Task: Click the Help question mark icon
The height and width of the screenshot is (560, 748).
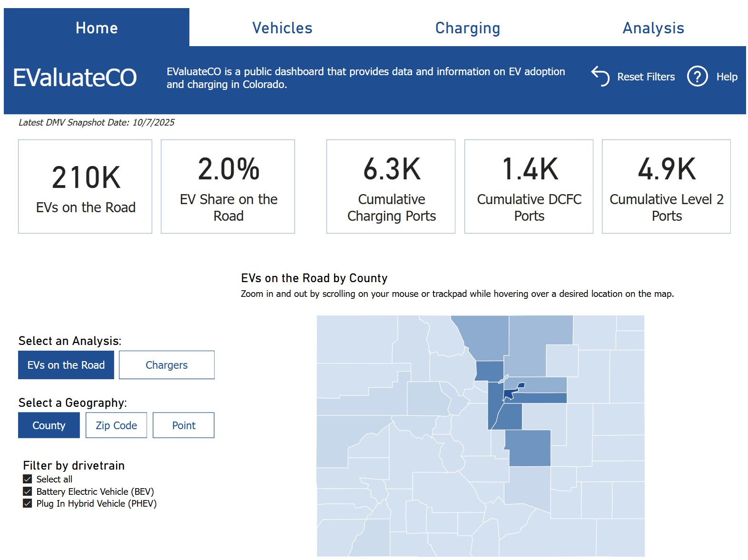Action: tap(697, 76)
